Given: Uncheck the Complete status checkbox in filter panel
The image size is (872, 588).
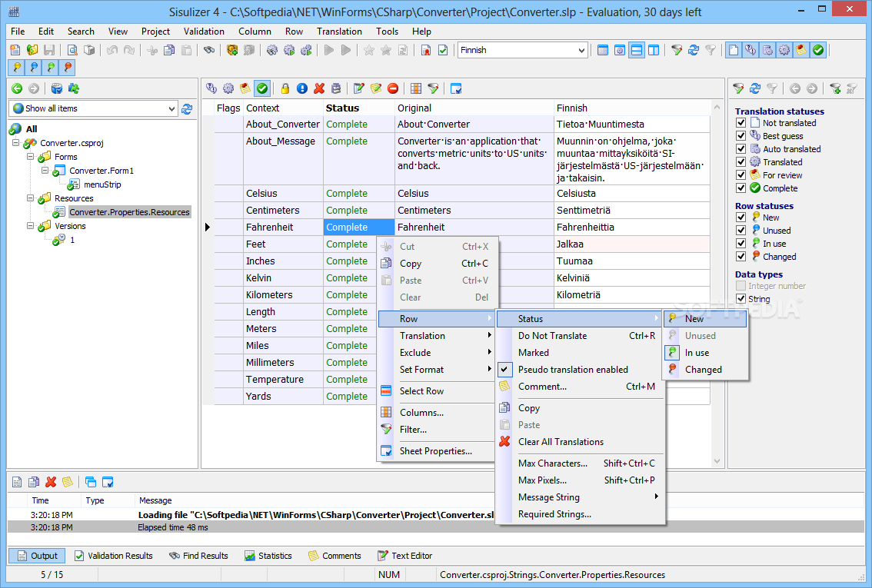Looking at the screenshot, I should point(741,188).
